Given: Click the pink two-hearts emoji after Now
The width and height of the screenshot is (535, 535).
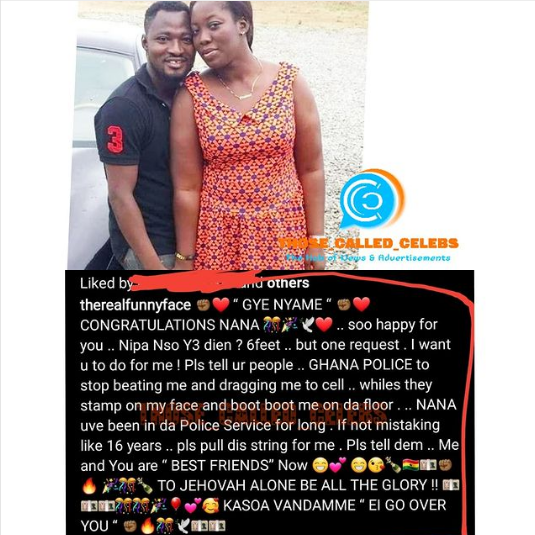Looking at the screenshot, I should pyautogui.click(x=338, y=465).
